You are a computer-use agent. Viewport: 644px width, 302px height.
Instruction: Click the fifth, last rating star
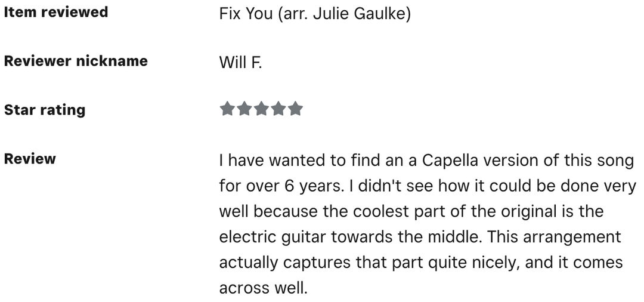click(x=296, y=109)
